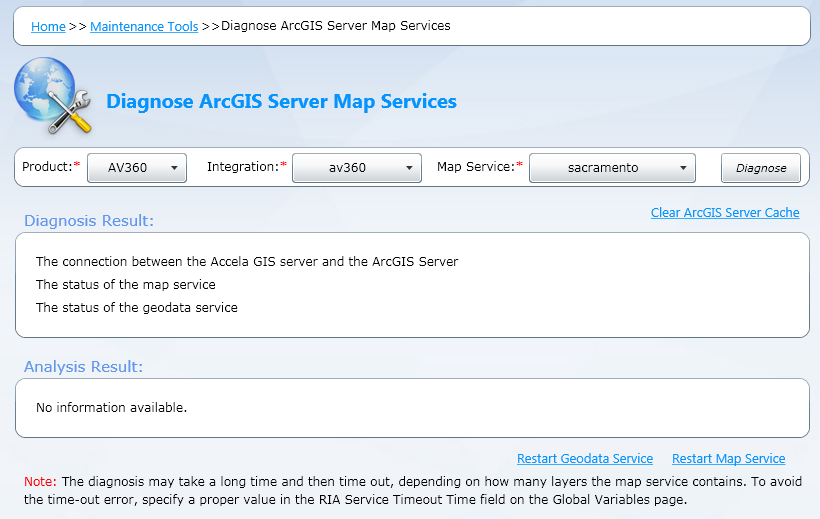The height and width of the screenshot is (519, 820).
Task: Expand Map Service dropdown showing sacramento
Action: 612,168
